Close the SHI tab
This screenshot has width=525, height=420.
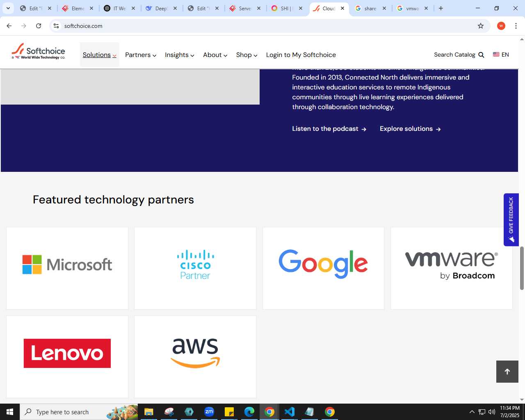point(301,8)
